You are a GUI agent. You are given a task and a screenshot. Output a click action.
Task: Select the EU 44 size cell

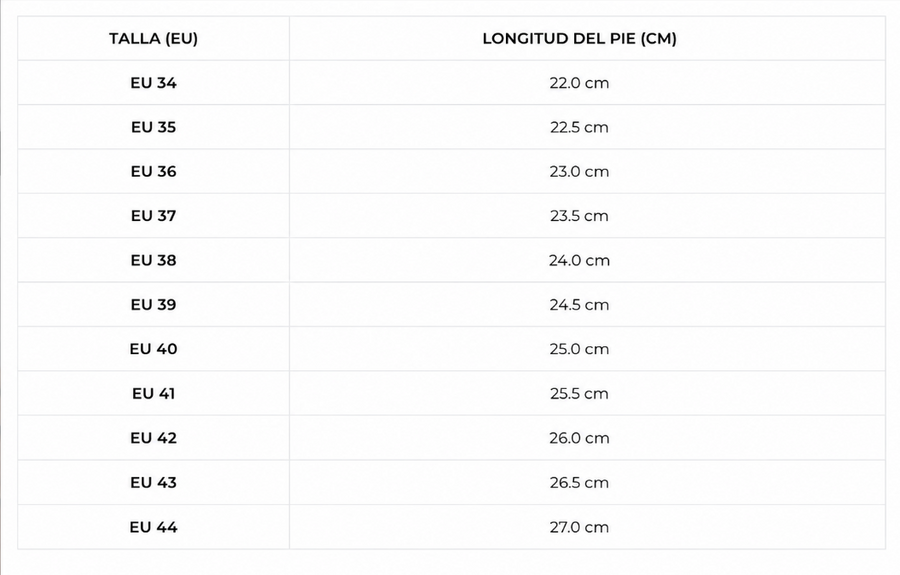tap(153, 527)
